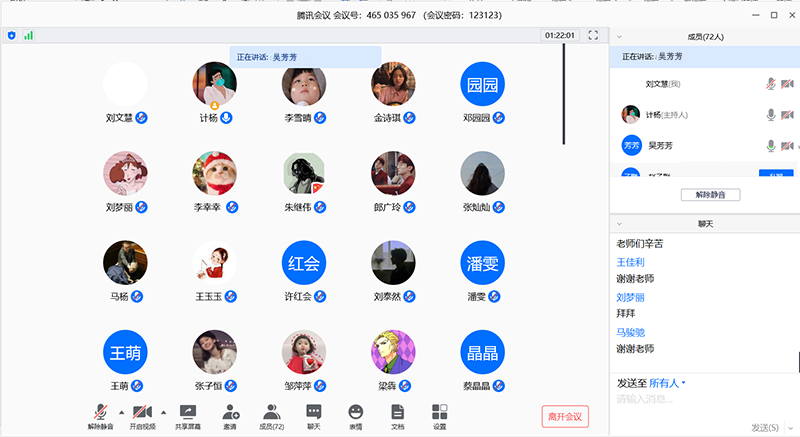This screenshot has width=800, height=437.
Task: Check the green network signal icon
Action: [x=29, y=35]
